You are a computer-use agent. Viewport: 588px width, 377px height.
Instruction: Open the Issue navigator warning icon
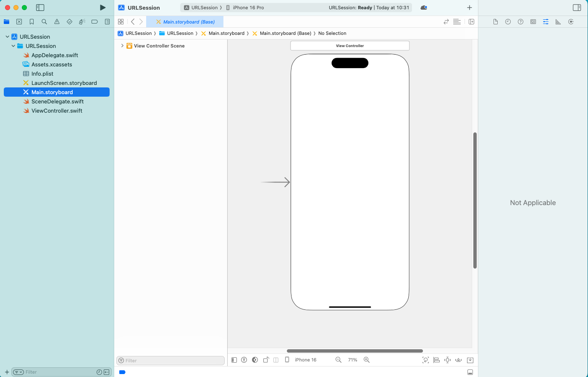point(57,22)
